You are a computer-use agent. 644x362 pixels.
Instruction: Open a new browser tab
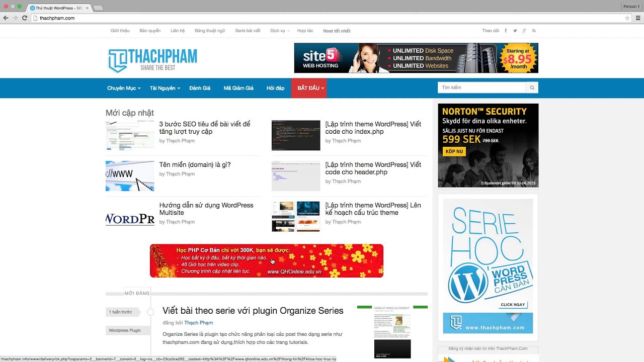click(98, 8)
